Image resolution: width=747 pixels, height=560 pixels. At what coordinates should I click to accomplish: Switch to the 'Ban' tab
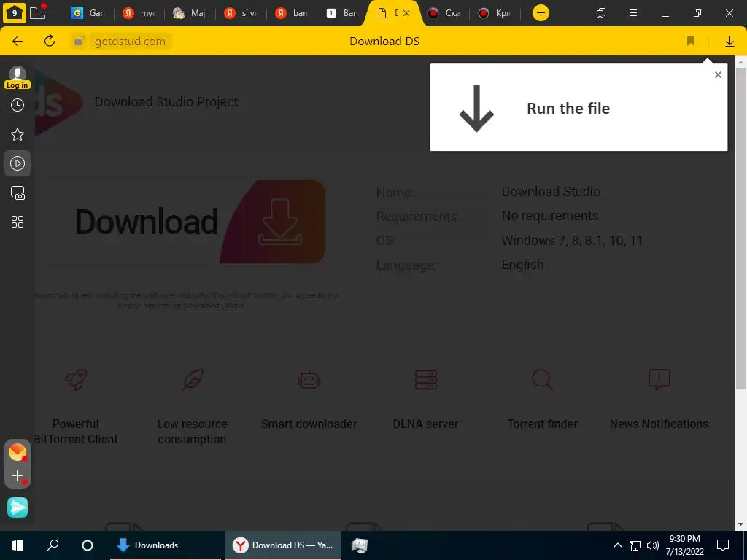click(342, 13)
